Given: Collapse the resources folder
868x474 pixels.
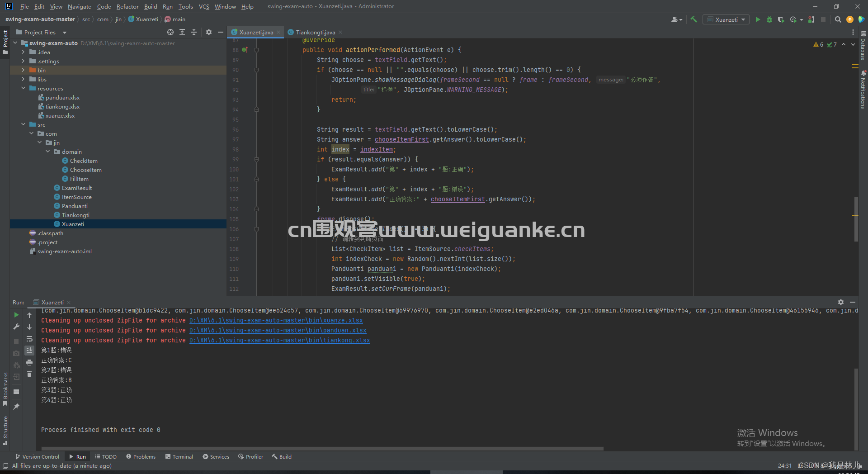Looking at the screenshot, I should point(23,88).
